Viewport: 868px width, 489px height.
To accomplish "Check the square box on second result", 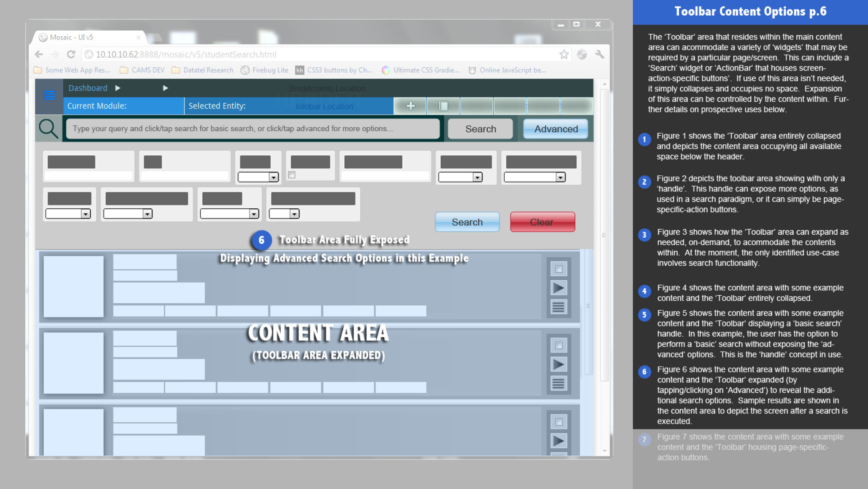I will [558, 345].
